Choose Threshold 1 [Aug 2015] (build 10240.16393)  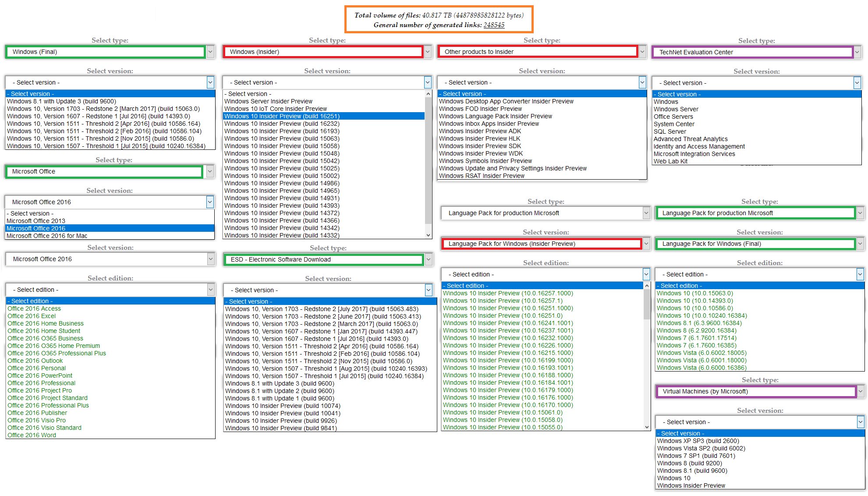coord(330,368)
